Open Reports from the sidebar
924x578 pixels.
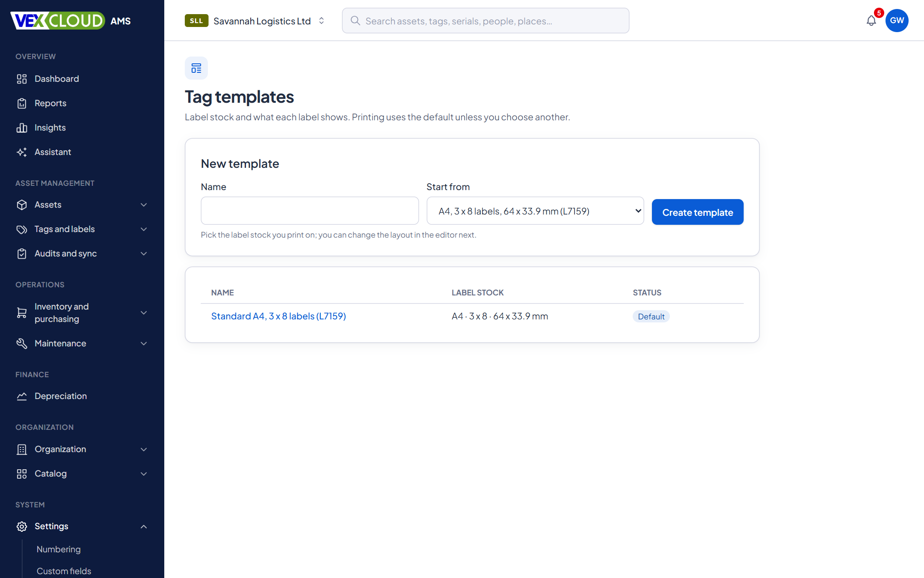click(82, 103)
